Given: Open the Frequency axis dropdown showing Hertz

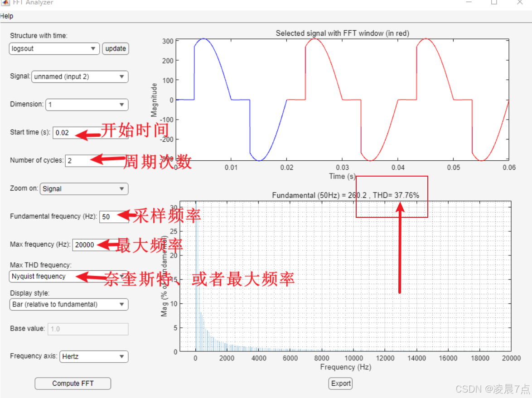Looking at the screenshot, I should tap(94, 357).
